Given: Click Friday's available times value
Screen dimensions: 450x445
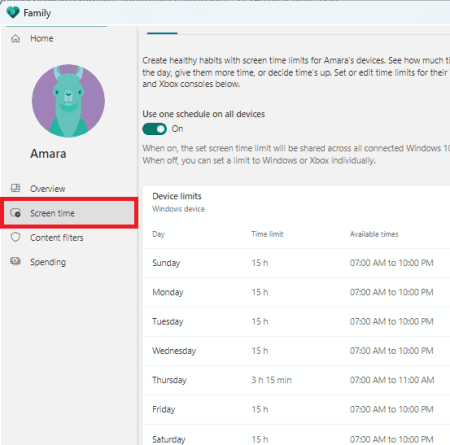Looking at the screenshot, I should tap(391, 409).
